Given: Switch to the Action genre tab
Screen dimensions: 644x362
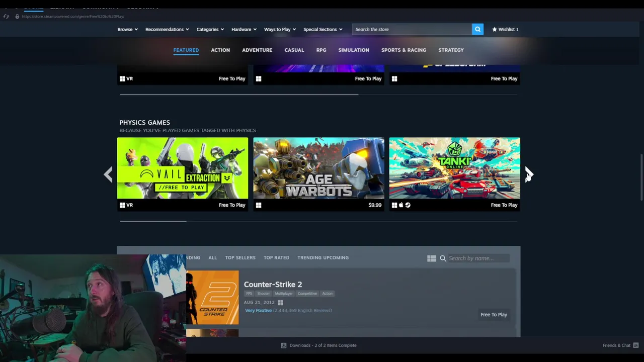Looking at the screenshot, I should 220,50.
